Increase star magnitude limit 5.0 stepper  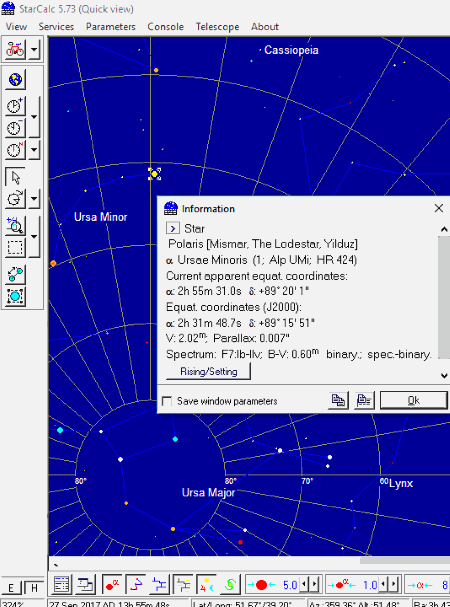pyautogui.click(x=314, y=584)
